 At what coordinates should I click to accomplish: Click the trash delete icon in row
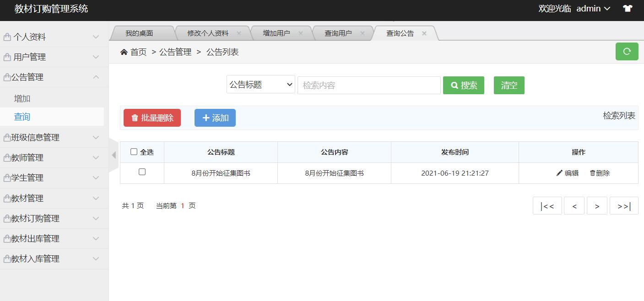pos(592,173)
